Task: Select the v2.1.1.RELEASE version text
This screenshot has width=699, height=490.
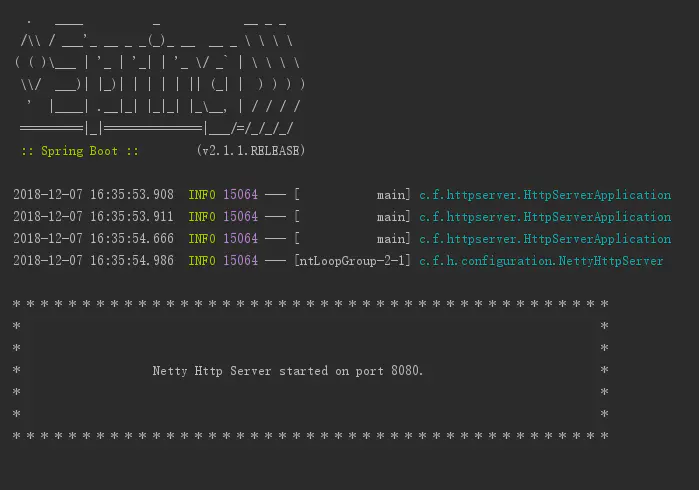Action: pyautogui.click(x=251, y=151)
